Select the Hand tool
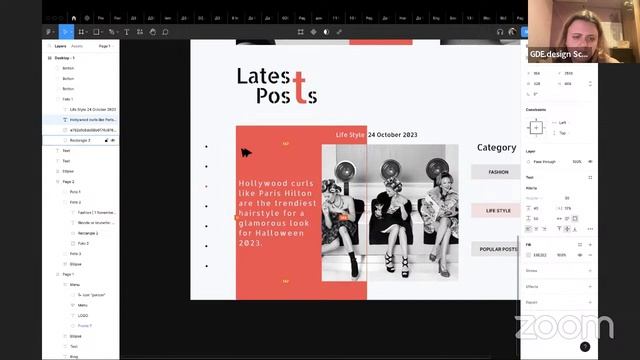This screenshot has height=360, width=640. pyautogui.click(x=153, y=32)
